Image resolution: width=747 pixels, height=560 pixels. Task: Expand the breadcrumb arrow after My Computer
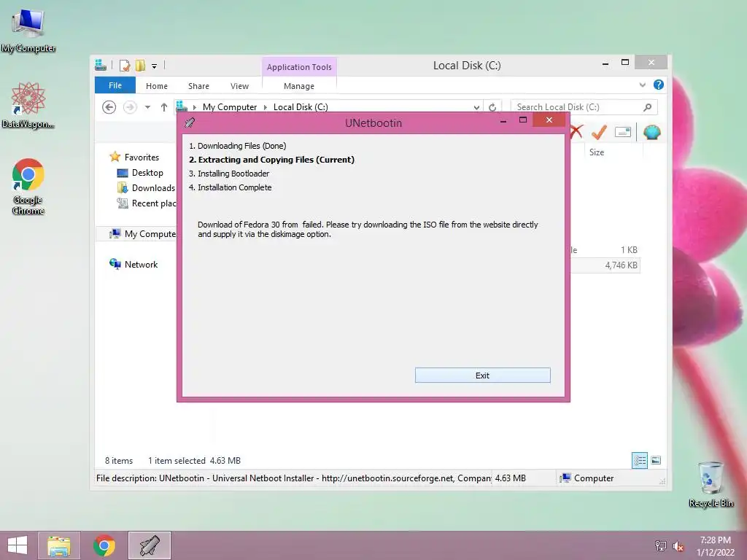point(266,107)
